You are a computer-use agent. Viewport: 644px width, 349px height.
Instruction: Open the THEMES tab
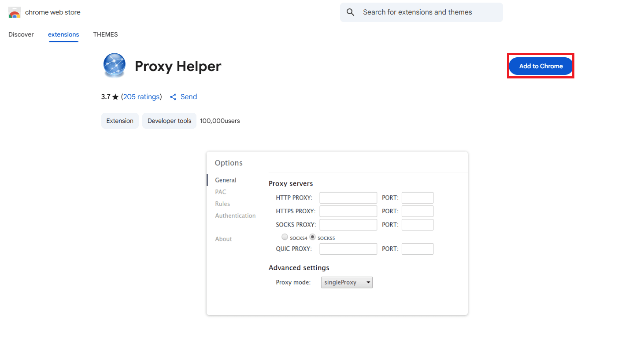(x=105, y=34)
